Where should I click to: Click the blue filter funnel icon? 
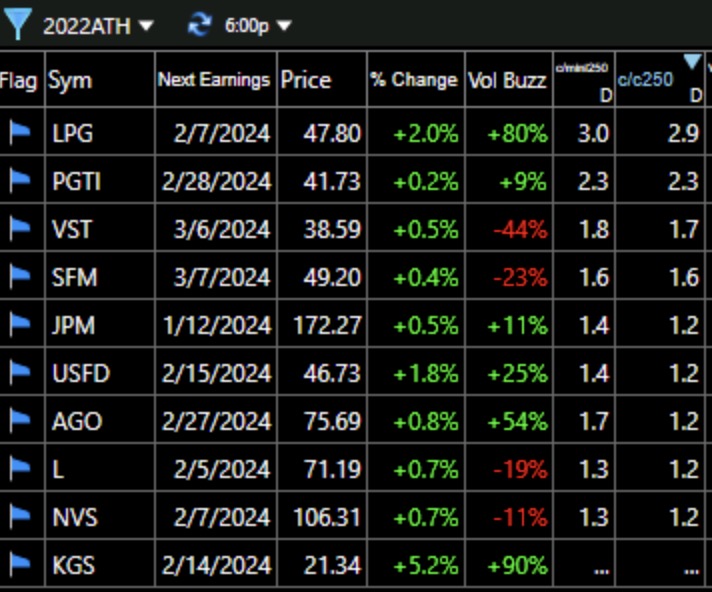[x=16, y=25]
